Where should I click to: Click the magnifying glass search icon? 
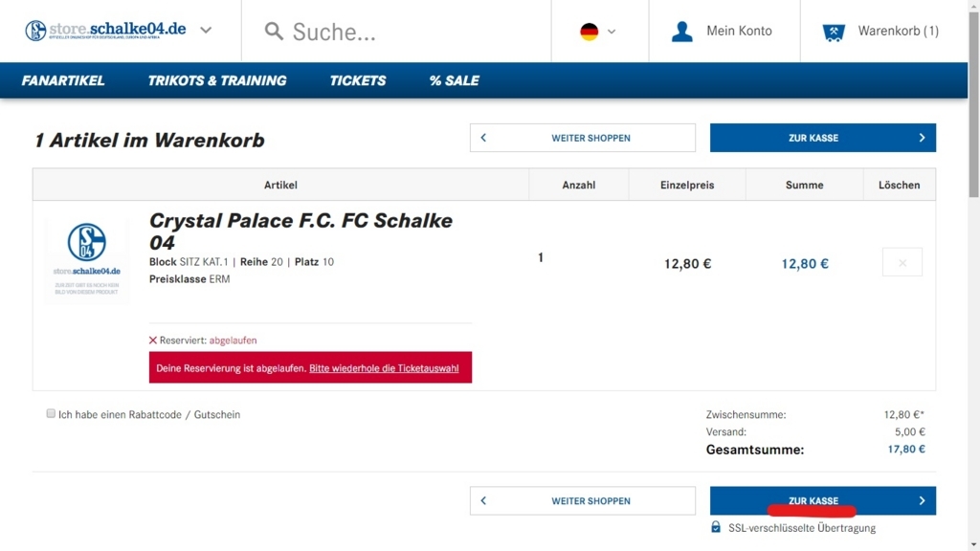tap(273, 32)
